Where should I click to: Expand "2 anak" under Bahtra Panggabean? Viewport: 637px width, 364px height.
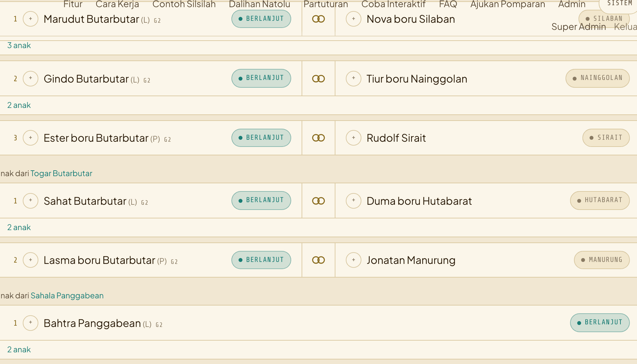point(19,350)
